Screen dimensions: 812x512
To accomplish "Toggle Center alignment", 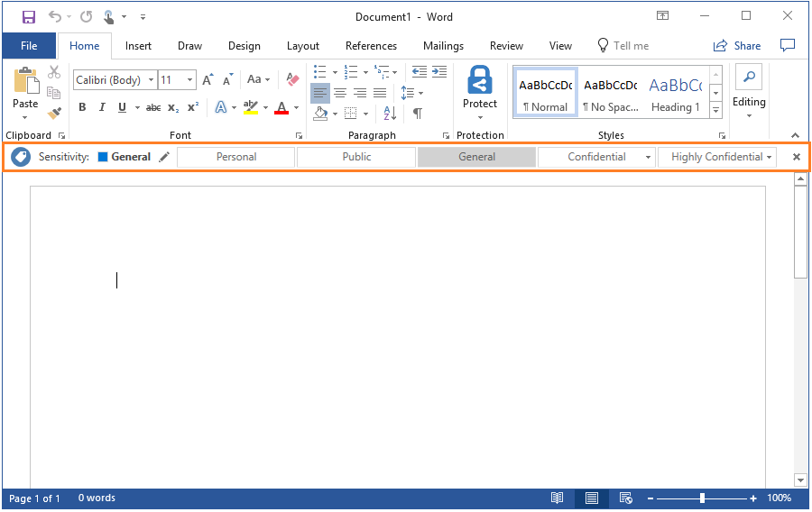I will click(x=340, y=93).
